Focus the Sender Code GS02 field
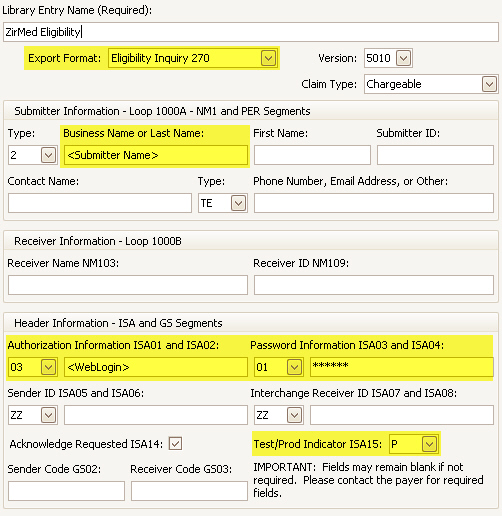502x516 pixels. tap(66, 491)
